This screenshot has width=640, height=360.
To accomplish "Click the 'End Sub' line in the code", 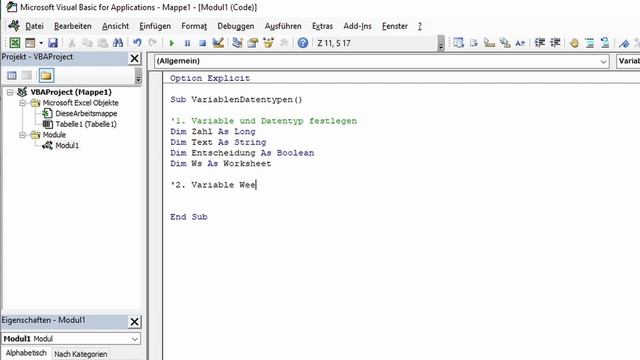I will tap(189, 217).
